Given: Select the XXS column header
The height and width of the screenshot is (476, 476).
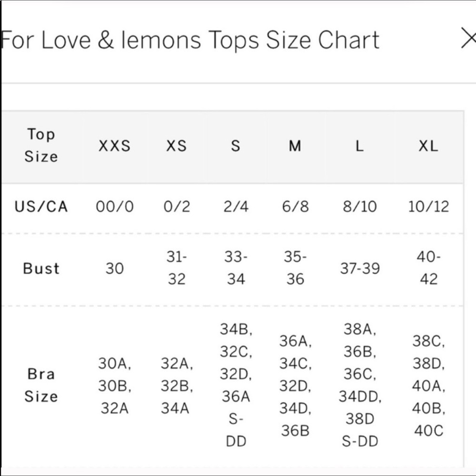Looking at the screenshot, I should click(x=114, y=146).
